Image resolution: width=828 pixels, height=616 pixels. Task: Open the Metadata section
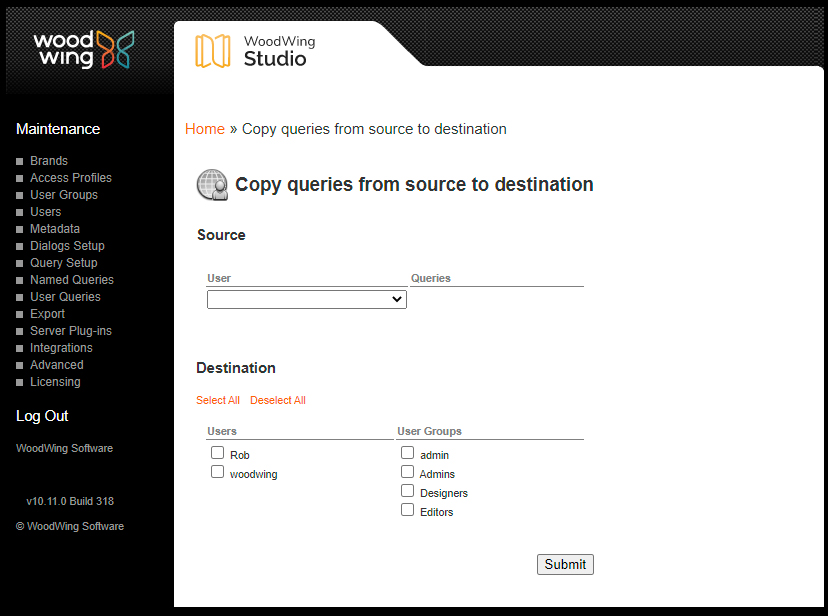click(55, 229)
